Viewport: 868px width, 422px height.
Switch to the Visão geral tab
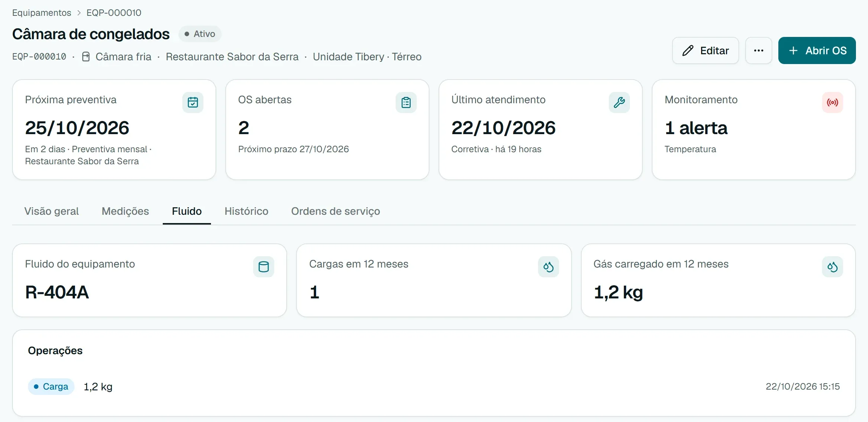tap(52, 211)
